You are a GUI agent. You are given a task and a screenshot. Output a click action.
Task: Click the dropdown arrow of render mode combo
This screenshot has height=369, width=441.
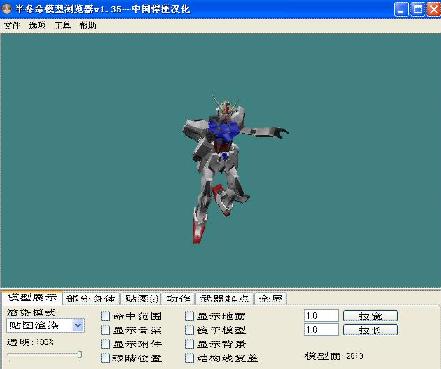click(x=78, y=325)
